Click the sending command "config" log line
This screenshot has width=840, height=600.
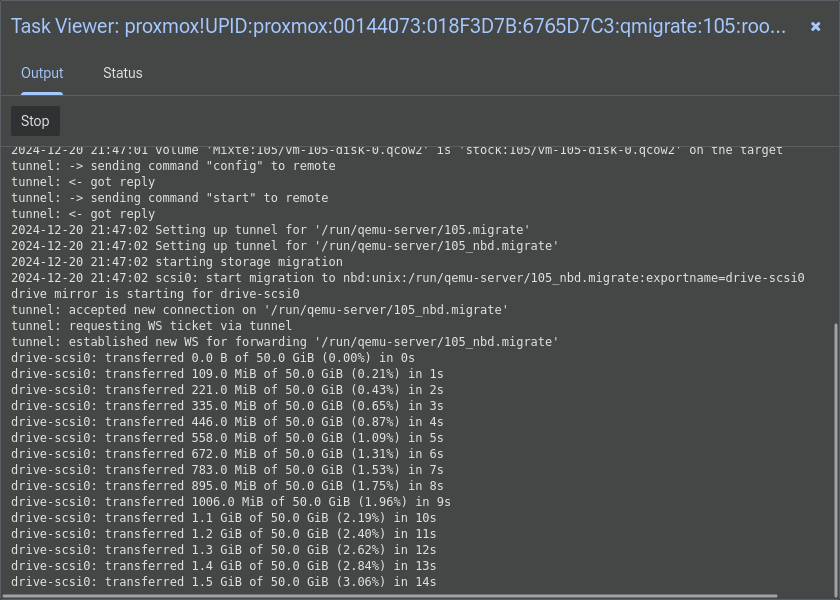[x=173, y=166]
